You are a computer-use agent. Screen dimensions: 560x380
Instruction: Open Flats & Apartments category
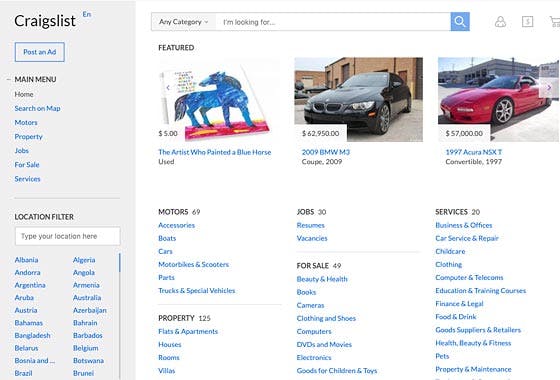(x=188, y=331)
